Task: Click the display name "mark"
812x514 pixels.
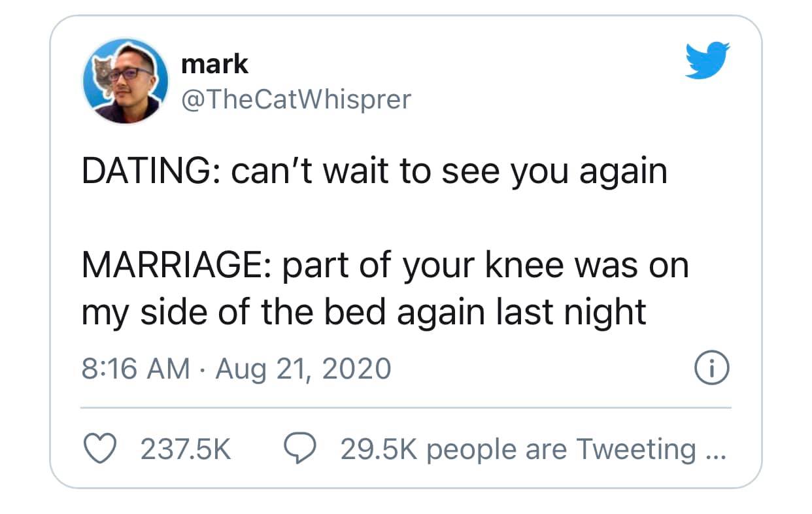Action: click(x=214, y=64)
